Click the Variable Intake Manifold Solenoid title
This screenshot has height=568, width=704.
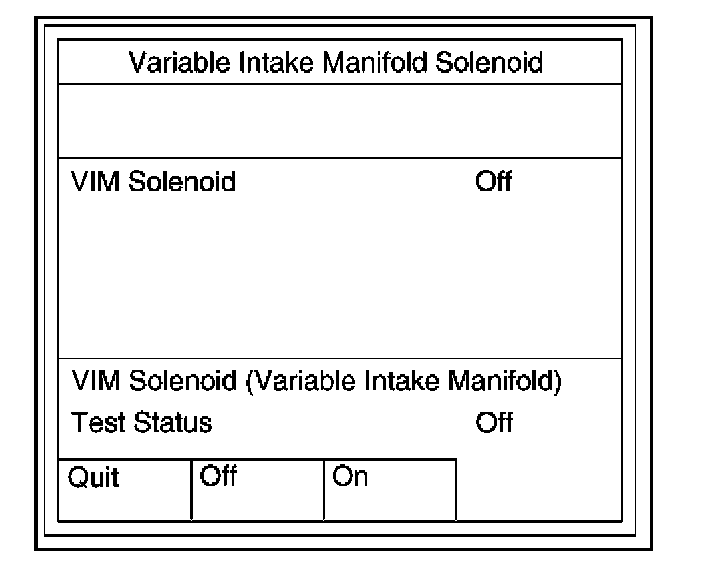tap(335, 64)
